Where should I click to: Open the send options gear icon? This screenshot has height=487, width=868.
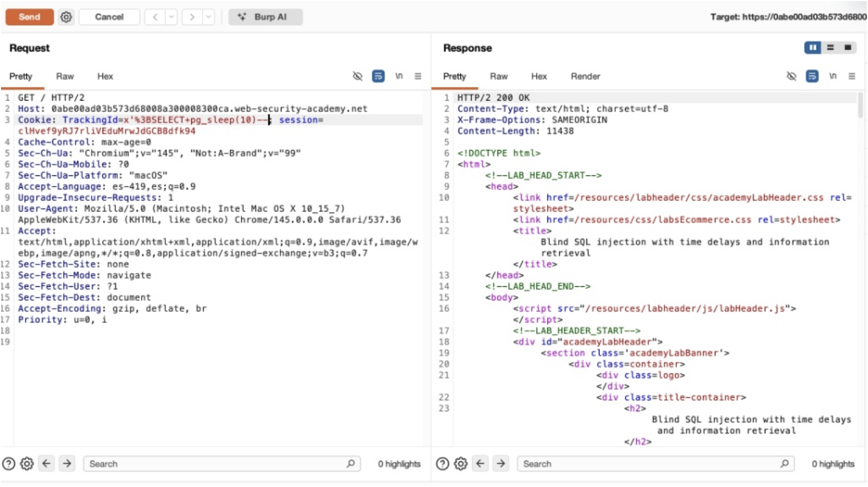pyautogui.click(x=66, y=17)
